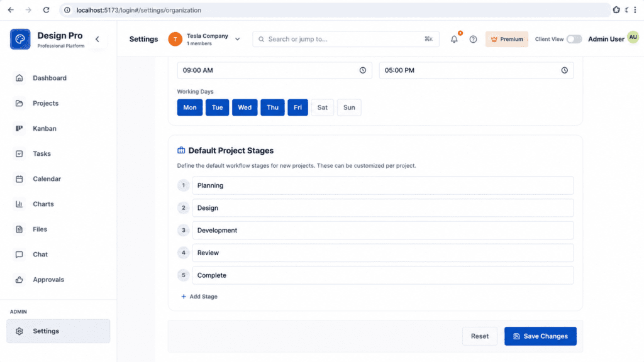Focus the Search or jump to field
The height and width of the screenshot is (362, 644).
(x=346, y=39)
